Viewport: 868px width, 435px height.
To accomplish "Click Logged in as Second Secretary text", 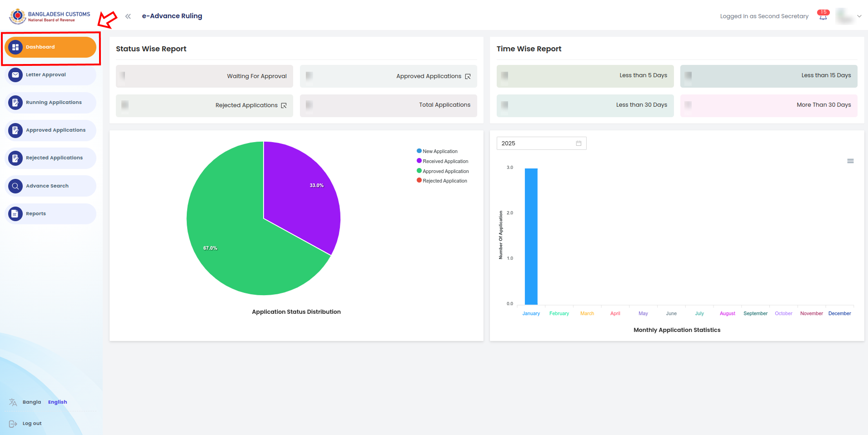I will pyautogui.click(x=764, y=16).
